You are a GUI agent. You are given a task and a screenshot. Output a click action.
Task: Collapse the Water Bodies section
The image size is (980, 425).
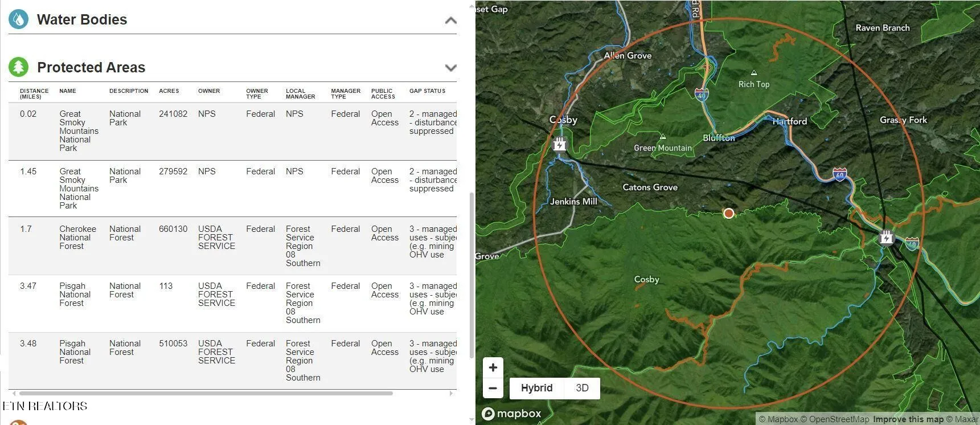[x=450, y=21]
